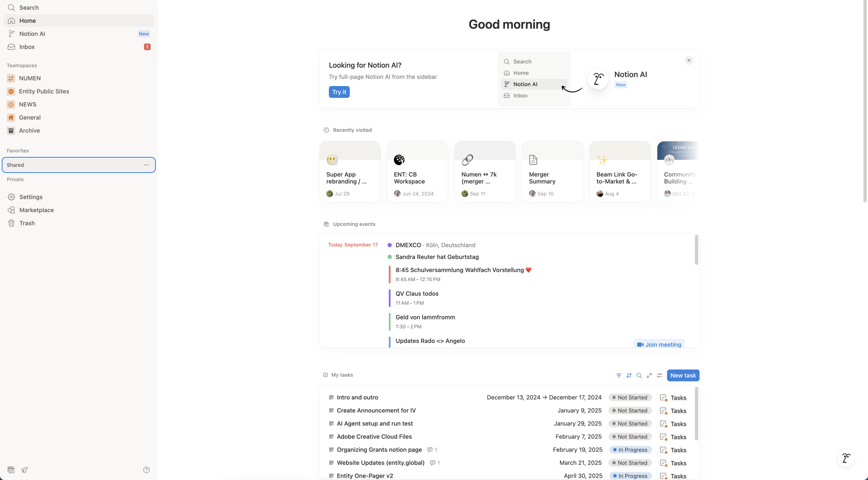Open the NUMEN teamspace
Viewport: 868px width, 480px height.
(x=30, y=78)
